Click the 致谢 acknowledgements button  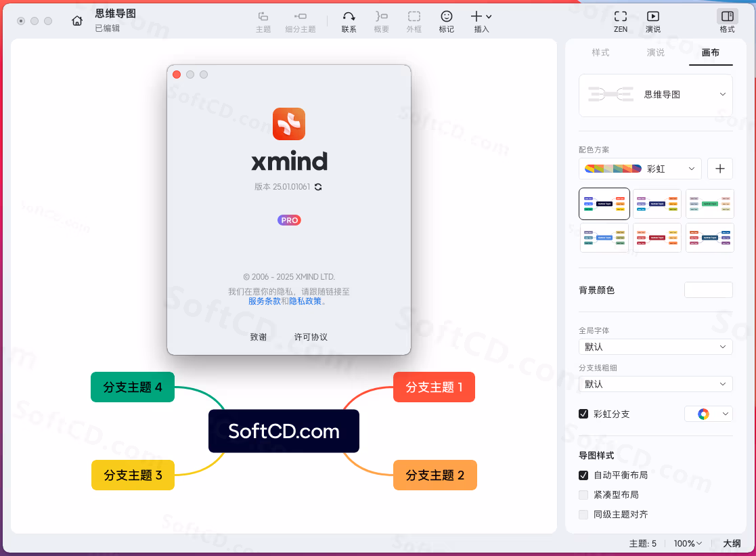point(259,337)
